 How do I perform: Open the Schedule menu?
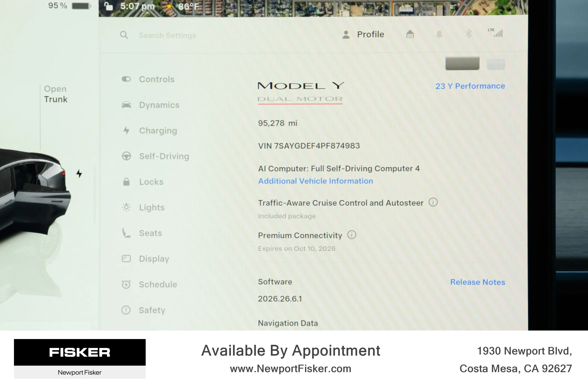tap(149, 284)
